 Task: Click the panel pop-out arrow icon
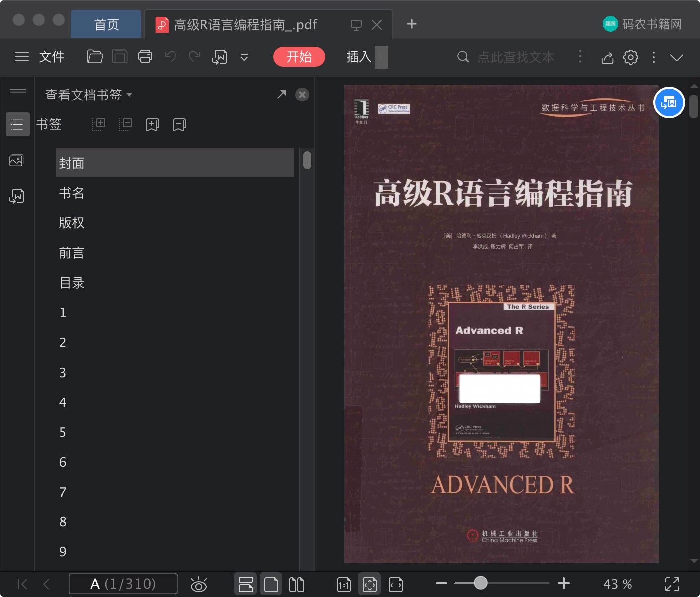[x=282, y=94]
